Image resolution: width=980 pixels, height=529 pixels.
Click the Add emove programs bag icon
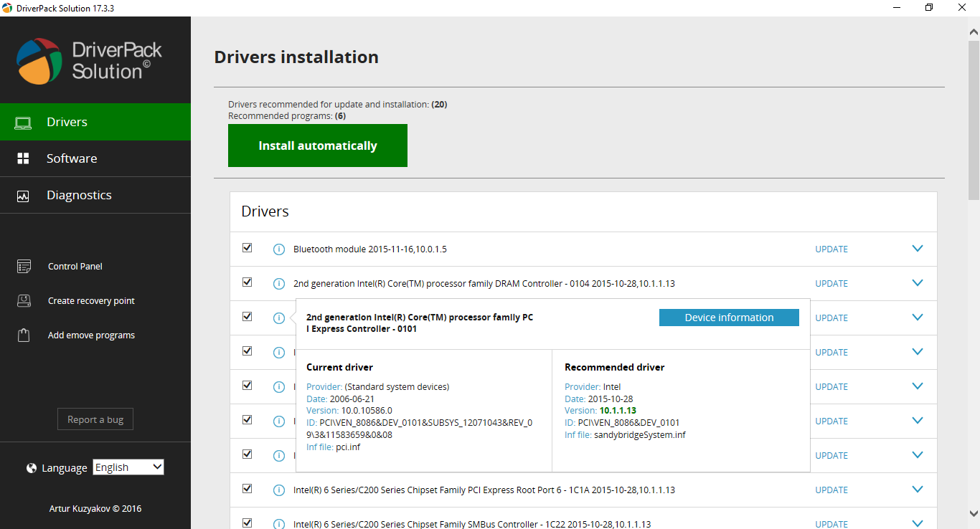pos(24,335)
